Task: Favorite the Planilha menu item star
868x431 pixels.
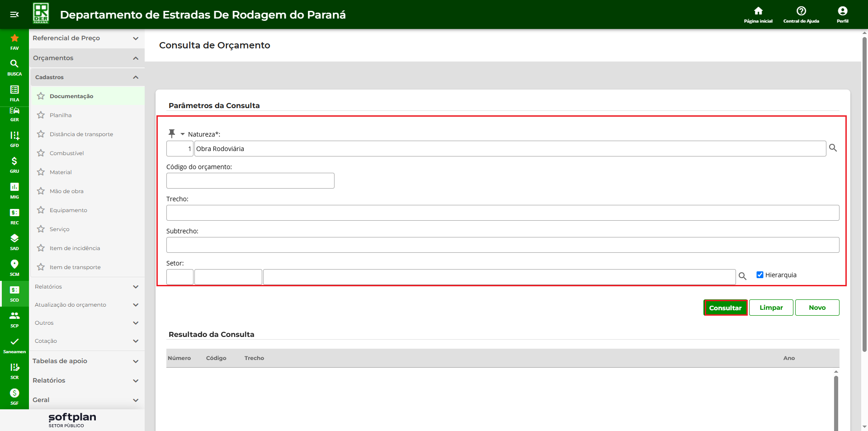Action: pyautogui.click(x=41, y=115)
